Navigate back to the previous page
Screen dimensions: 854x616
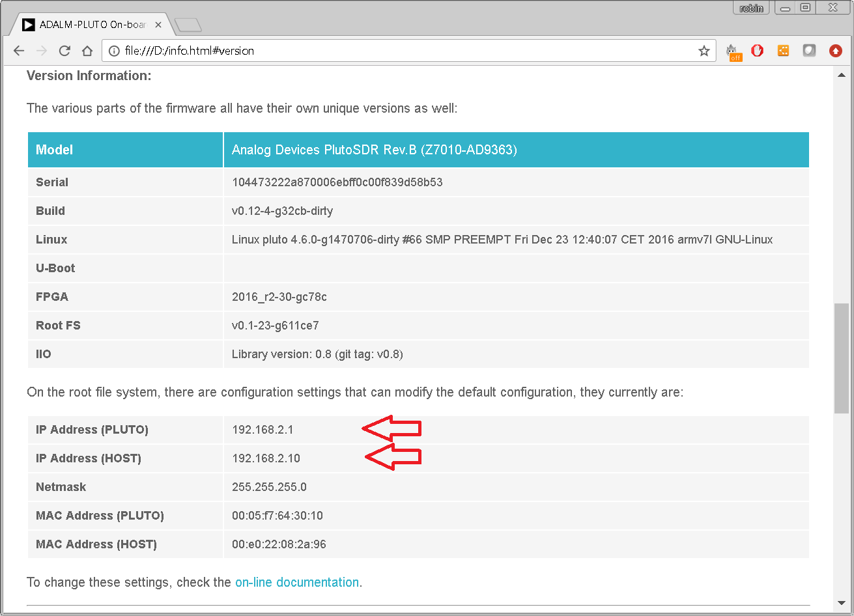18,50
